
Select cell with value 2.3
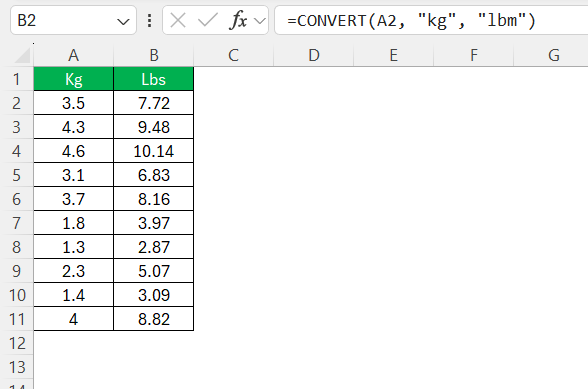pyautogui.click(x=74, y=271)
